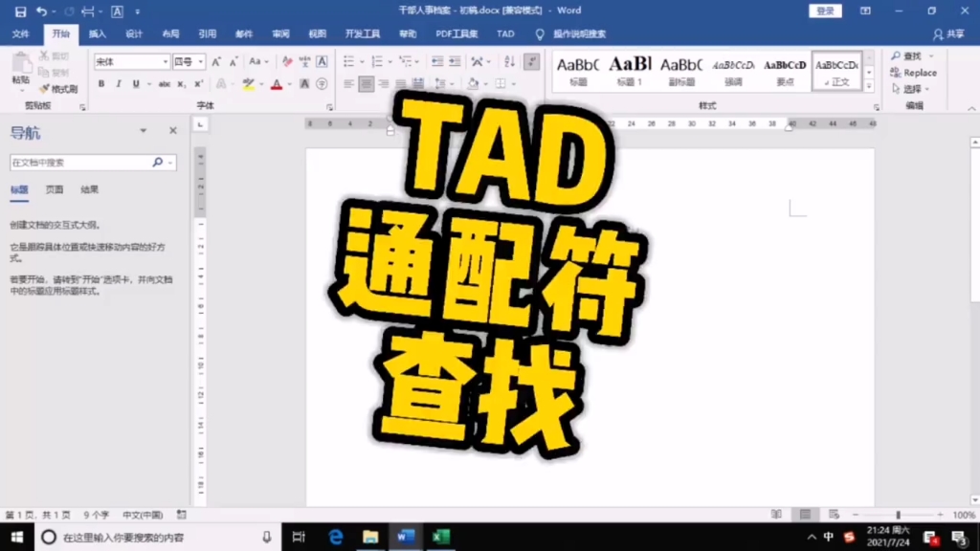
Task: Toggle bold formatting in the font group
Action: tap(101, 81)
